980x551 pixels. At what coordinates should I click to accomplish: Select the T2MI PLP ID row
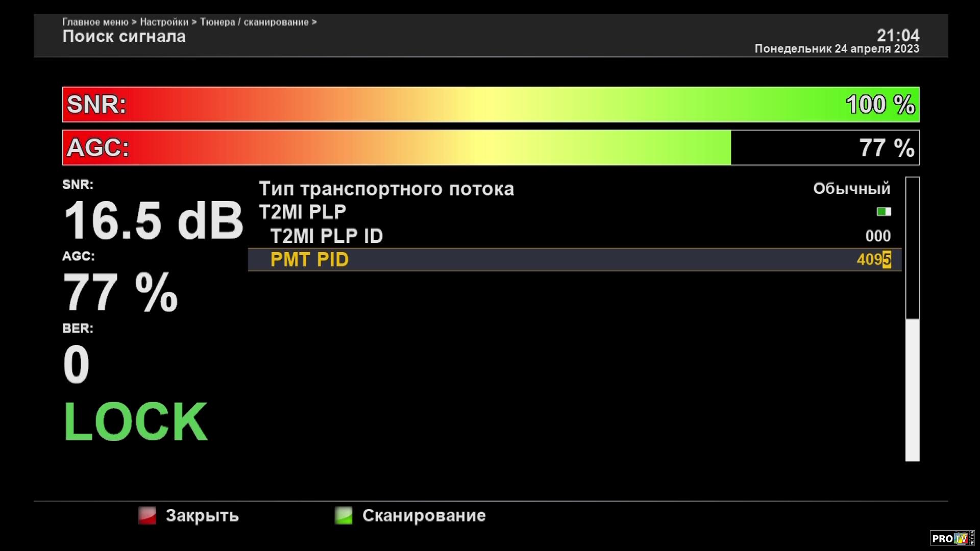pos(327,236)
